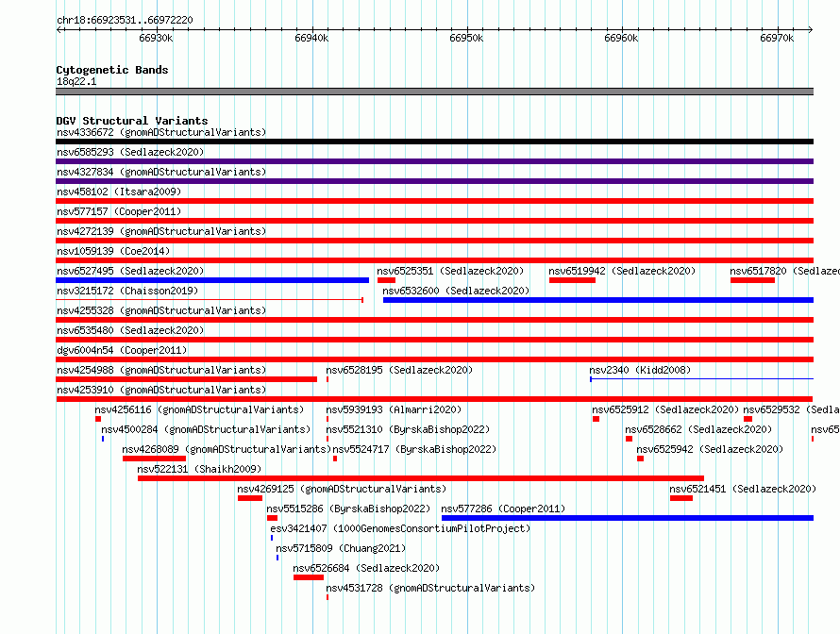Click the ruler's left arrow end
840x634 pixels.
[59, 29]
